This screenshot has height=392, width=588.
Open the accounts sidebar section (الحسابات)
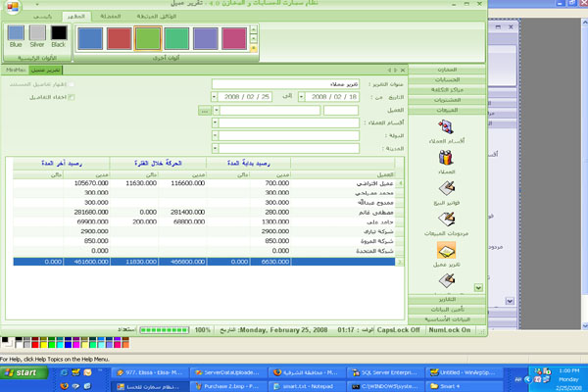447,80
